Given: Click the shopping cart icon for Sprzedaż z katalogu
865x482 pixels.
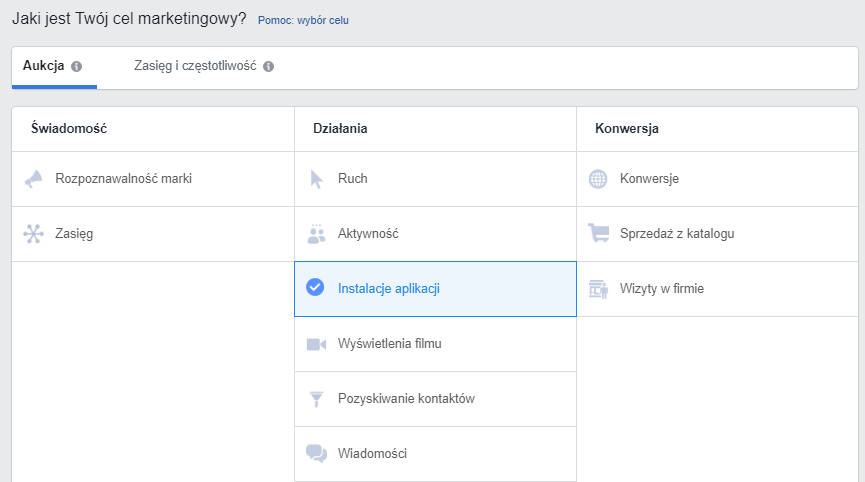Looking at the screenshot, I should (598, 234).
